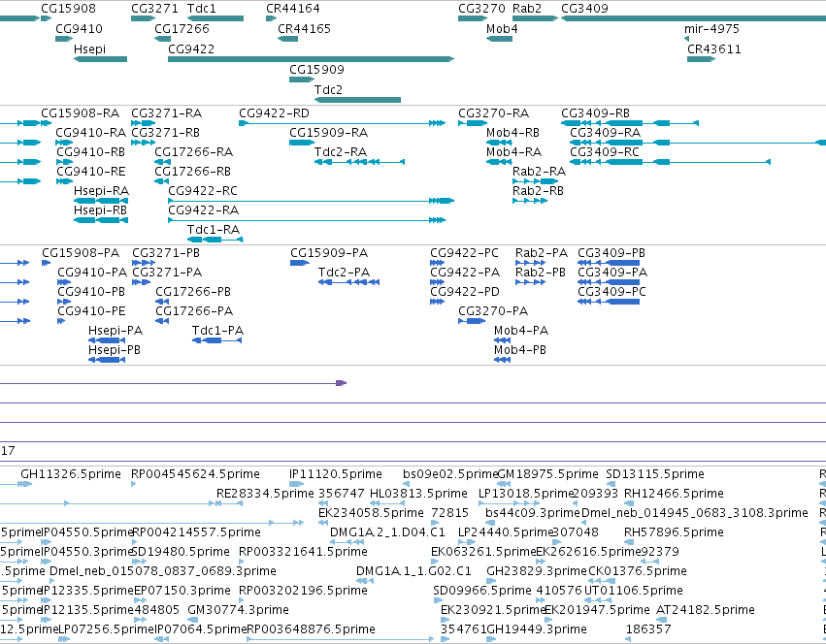
Task: Click the CG3271-RB transcript label
Action: [165, 133]
